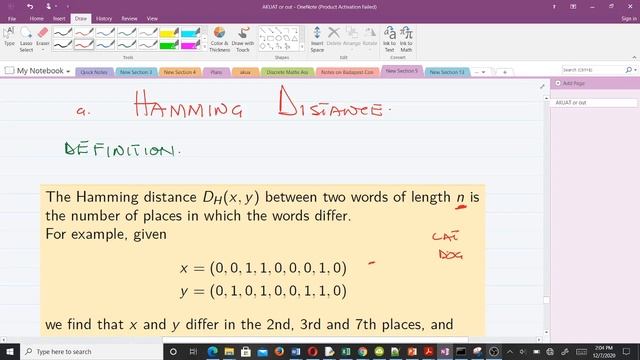Expand the pens gallery
Screen dimensions: 640x360
204,47
